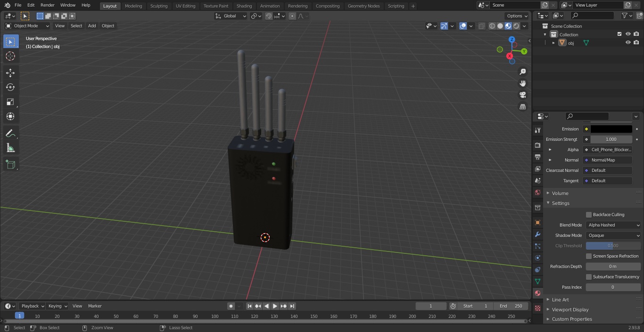Screen dimensions: 644x332
Task: Enable Backface Culling checkbox
Action: pos(589,215)
